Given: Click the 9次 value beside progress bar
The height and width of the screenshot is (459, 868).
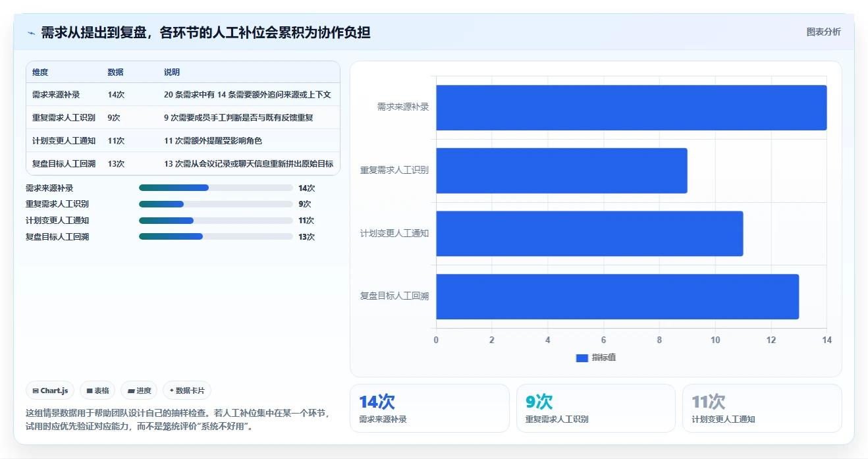Looking at the screenshot, I should tap(304, 204).
